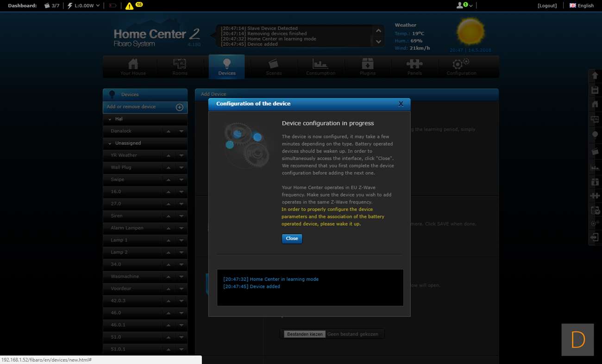602x364 pixels.
Task: Click the battery status icon in dashboard bar
Action: pos(113,6)
